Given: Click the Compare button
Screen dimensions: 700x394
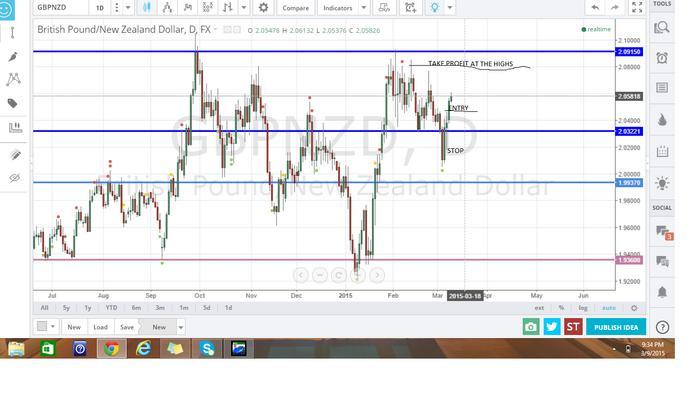Looking at the screenshot, I should pyautogui.click(x=295, y=8).
